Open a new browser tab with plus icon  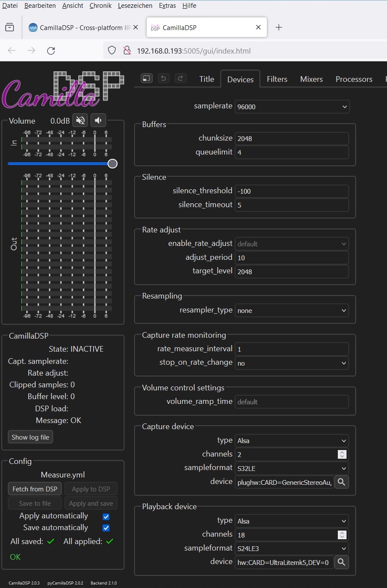point(279,27)
